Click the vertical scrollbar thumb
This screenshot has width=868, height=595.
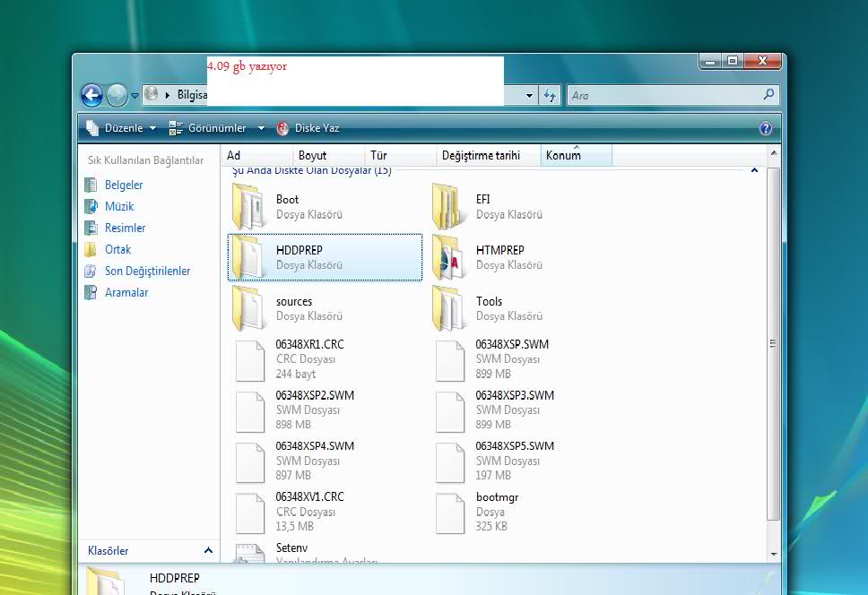click(x=773, y=343)
